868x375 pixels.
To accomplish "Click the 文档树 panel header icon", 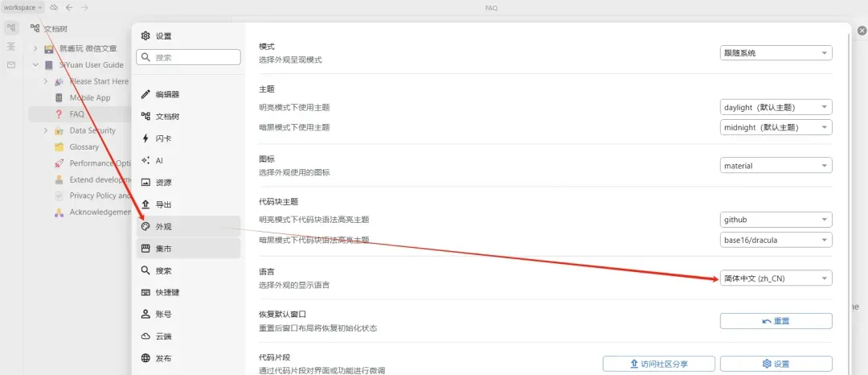I will click(x=35, y=28).
